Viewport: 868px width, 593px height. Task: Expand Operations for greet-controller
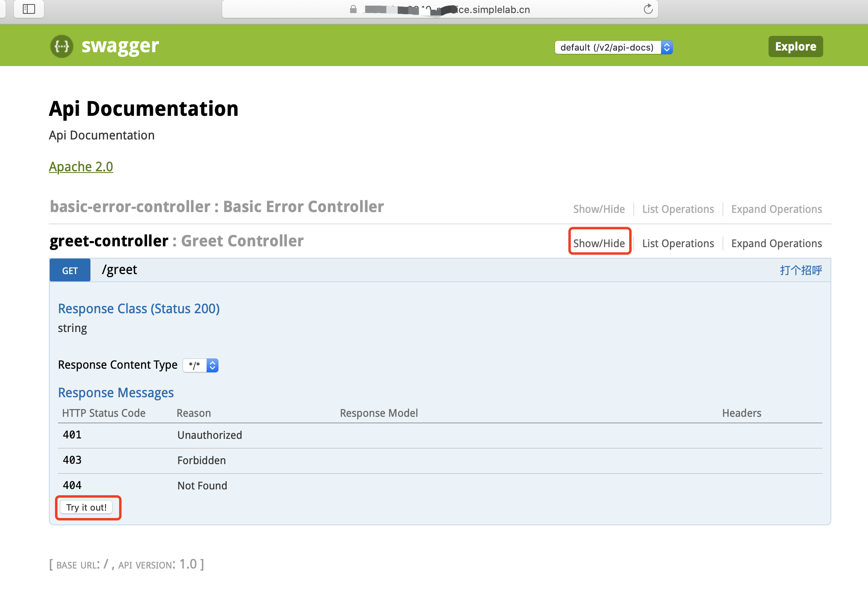[776, 243]
